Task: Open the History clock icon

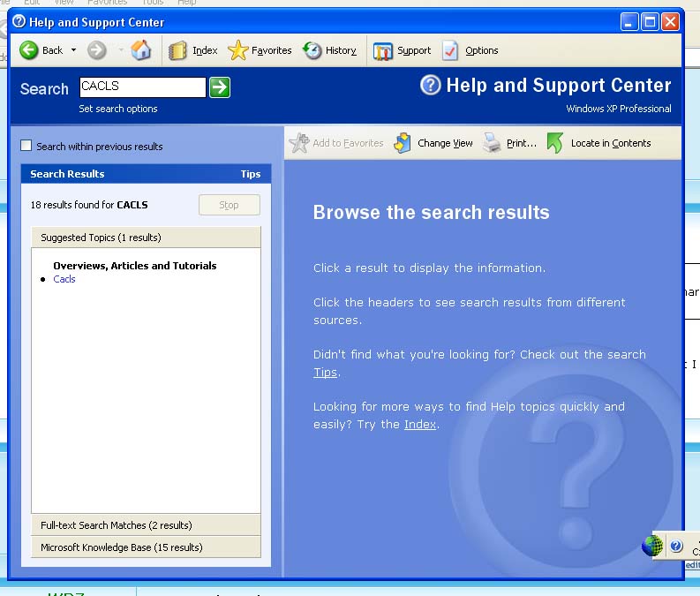Action: tap(312, 50)
